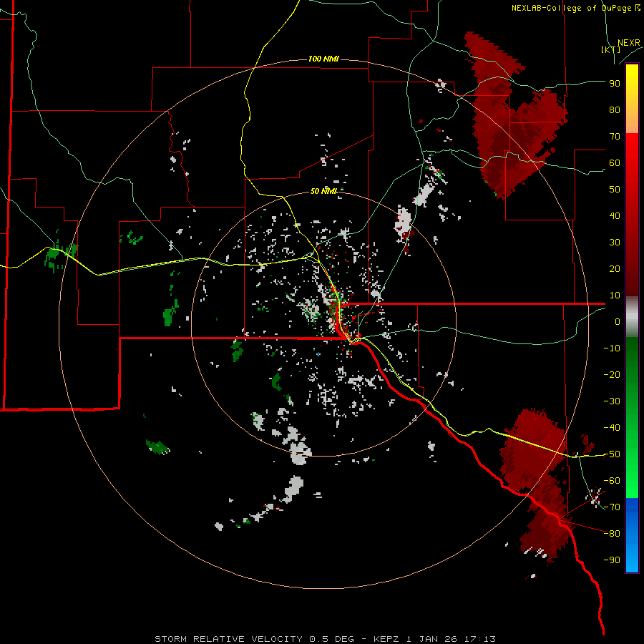Click the gray zero-velocity segment of the color bar
This screenshot has width=644, height=644.
[x=632, y=316]
